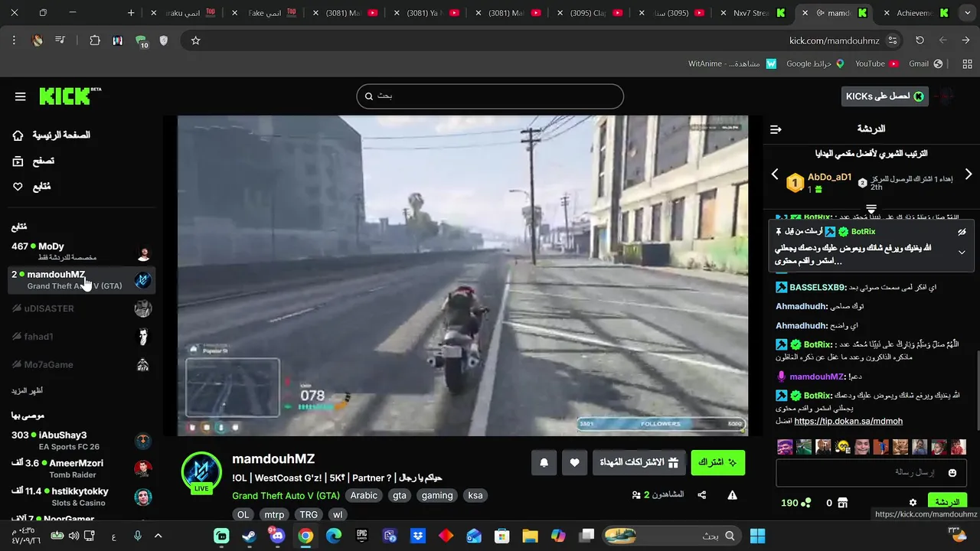Viewport: 980px width, 551px height.
Task: Switch to the Achievements tab
Action: [x=915, y=13]
